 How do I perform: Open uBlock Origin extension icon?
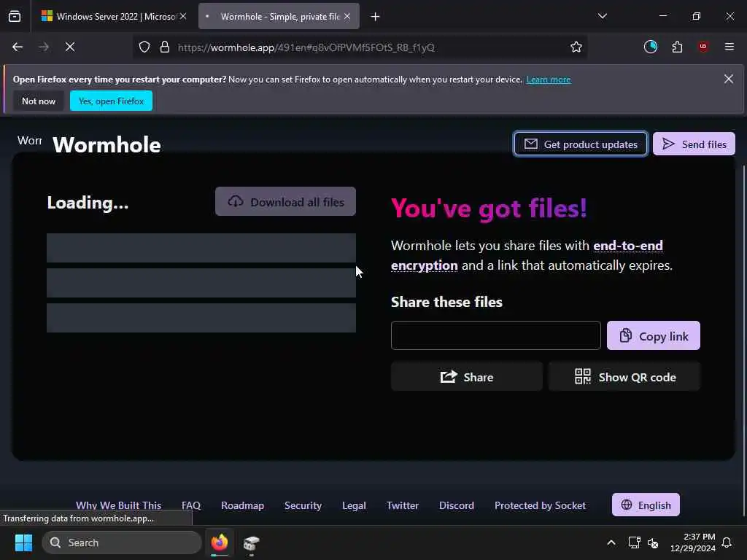[703, 47]
